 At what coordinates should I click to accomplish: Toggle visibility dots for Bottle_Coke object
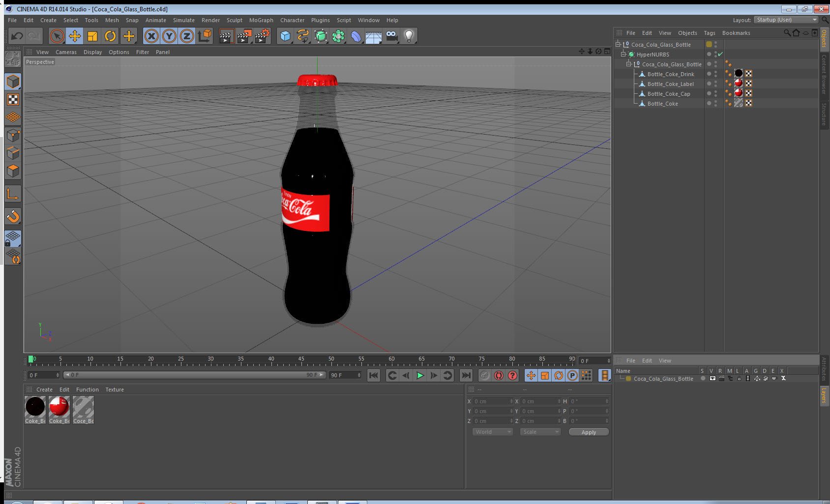pyautogui.click(x=715, y=103)
